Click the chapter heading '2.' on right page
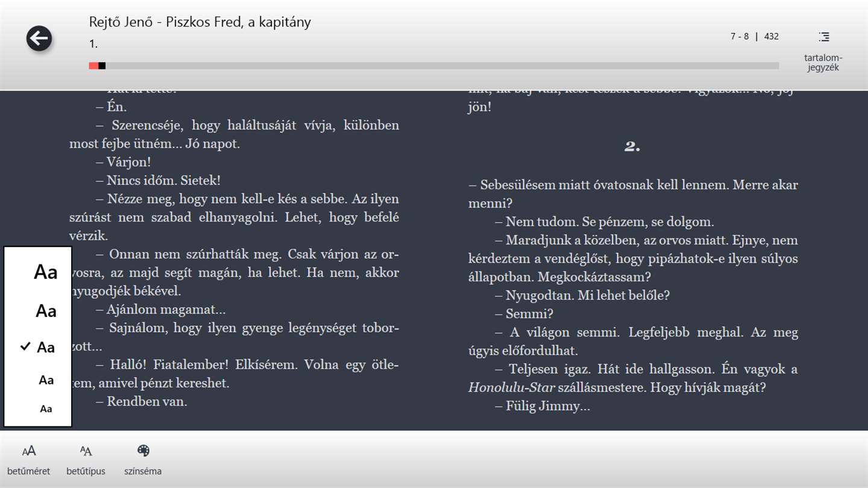The image size is (868, 488). pos(632,146)
